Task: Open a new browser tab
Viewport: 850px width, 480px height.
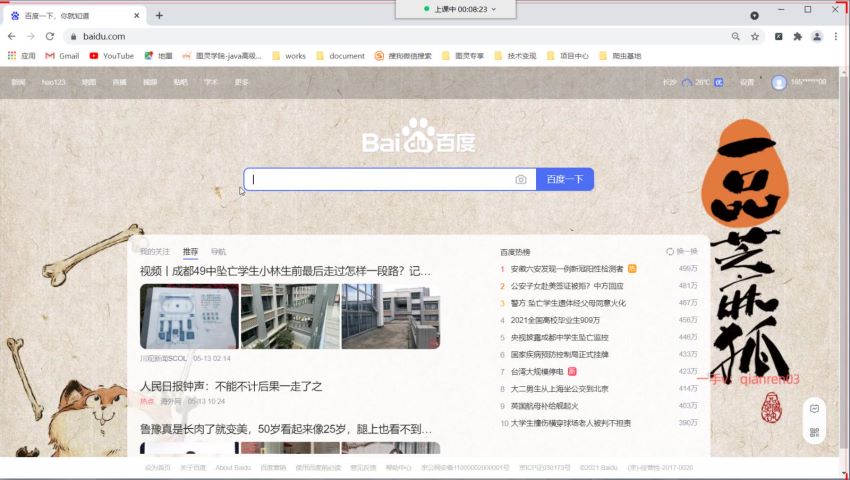Action: pyautogui.click(x=159, y=15)
